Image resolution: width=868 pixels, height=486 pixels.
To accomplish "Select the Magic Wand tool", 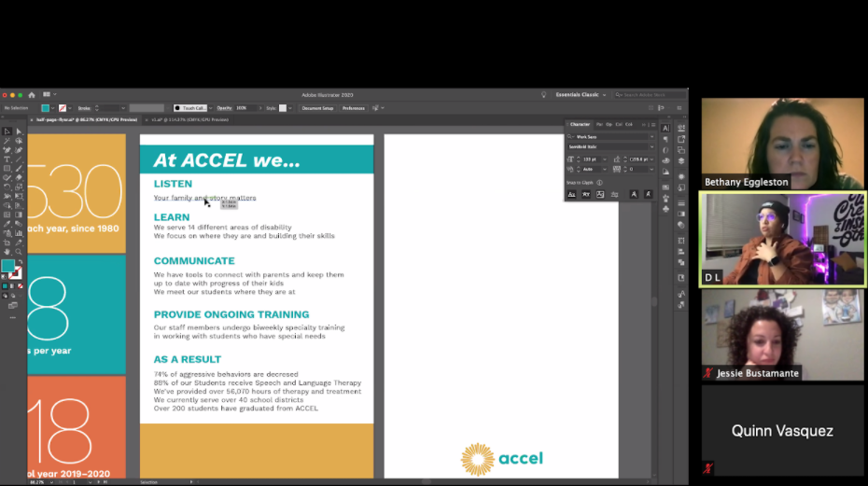I will click(7, 141).
